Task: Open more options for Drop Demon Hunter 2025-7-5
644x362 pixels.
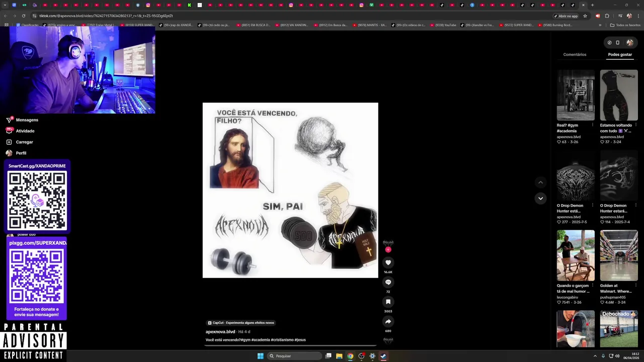Action: [x=592, y=206]
